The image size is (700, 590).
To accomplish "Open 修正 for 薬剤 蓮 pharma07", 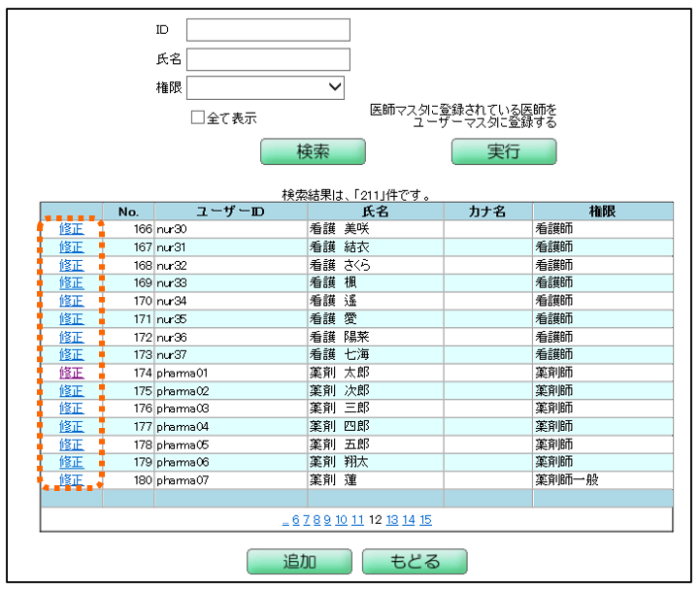I will point(71,480).
